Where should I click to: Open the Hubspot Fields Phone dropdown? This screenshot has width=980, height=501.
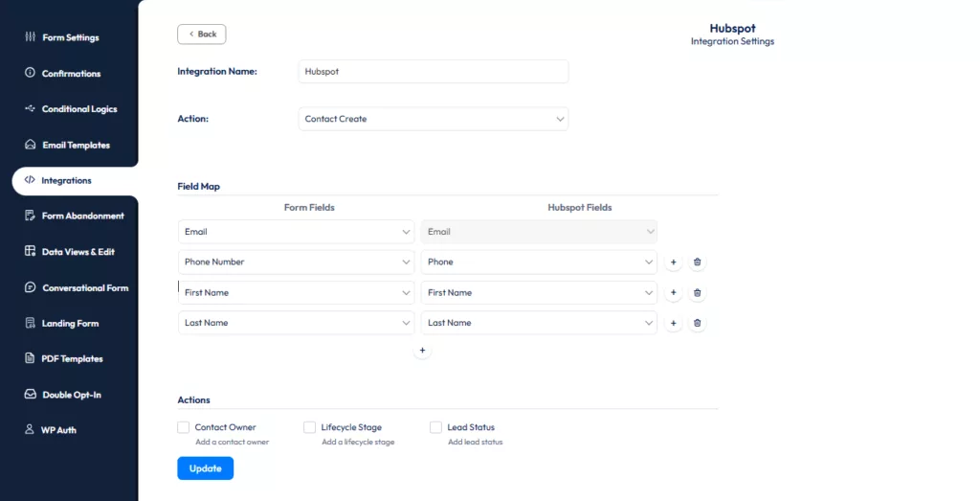pos(539,262)
